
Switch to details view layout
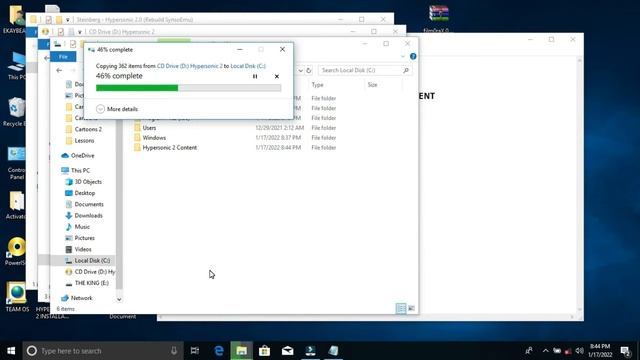401,308
